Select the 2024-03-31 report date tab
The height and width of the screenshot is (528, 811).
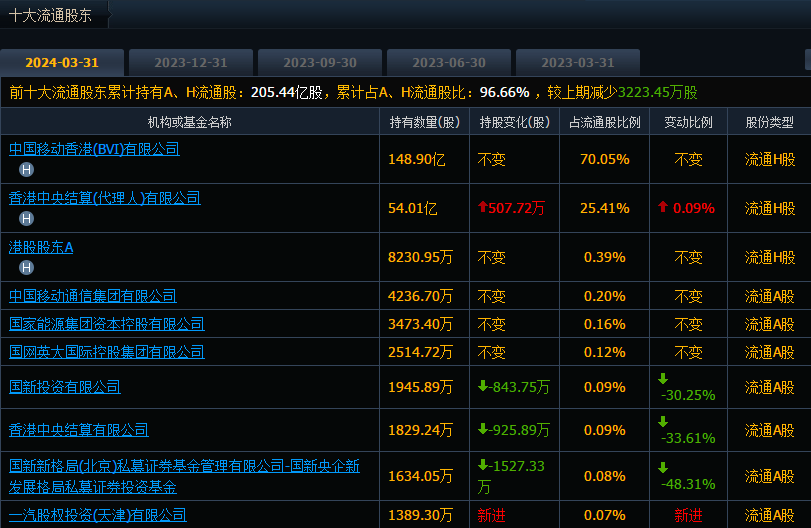(62, 63)
